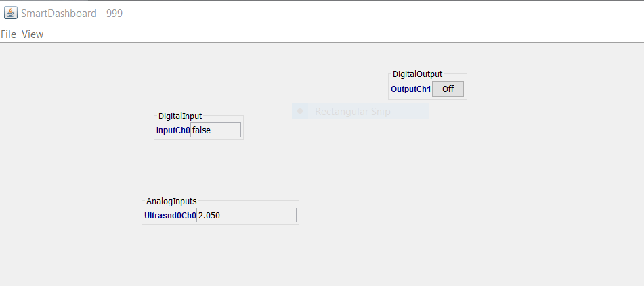Viewport: 644px width, 286px height.
Task: Click the DigitalInput group title
Action: [180, 116]
